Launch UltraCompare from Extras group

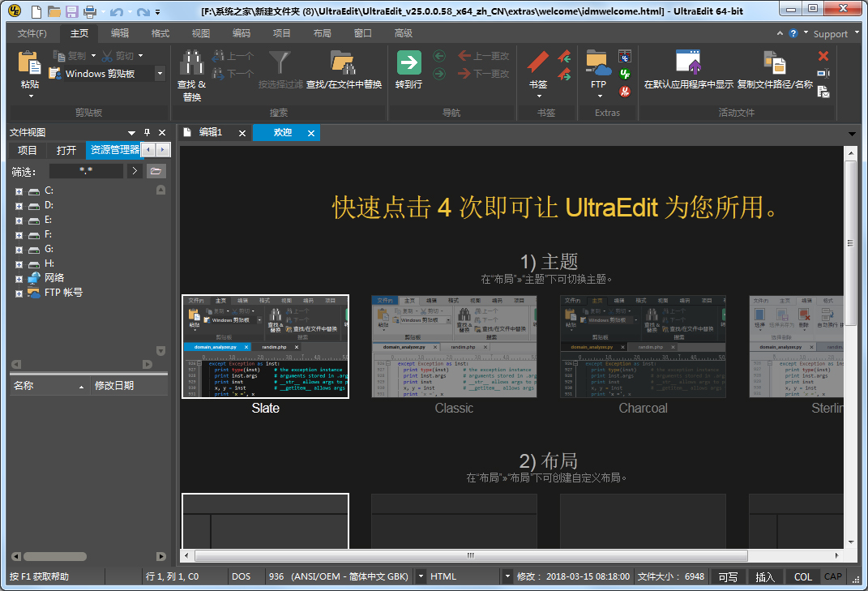point(625,56)
